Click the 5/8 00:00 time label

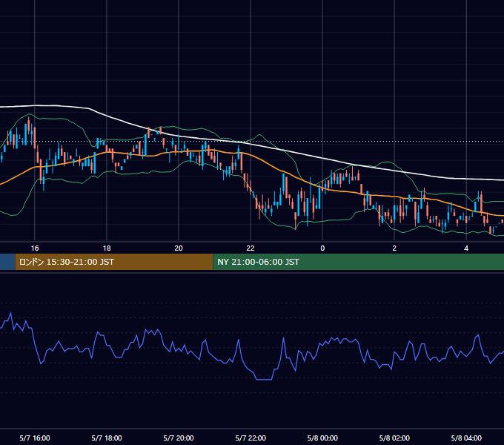(x=322, y=438)
